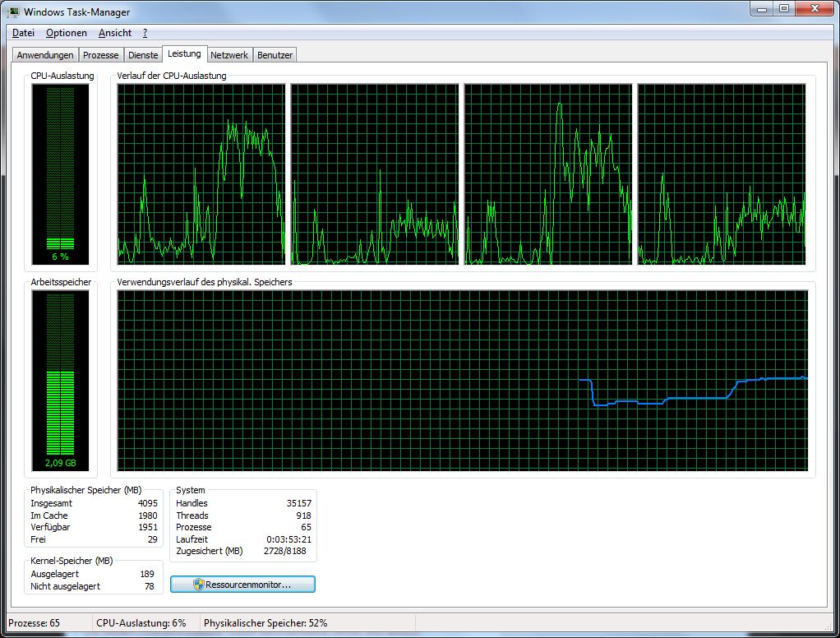Click the Frei value 29
This screenshot has height=638, width=840.
pyautogui.click(x=153, y=539)
